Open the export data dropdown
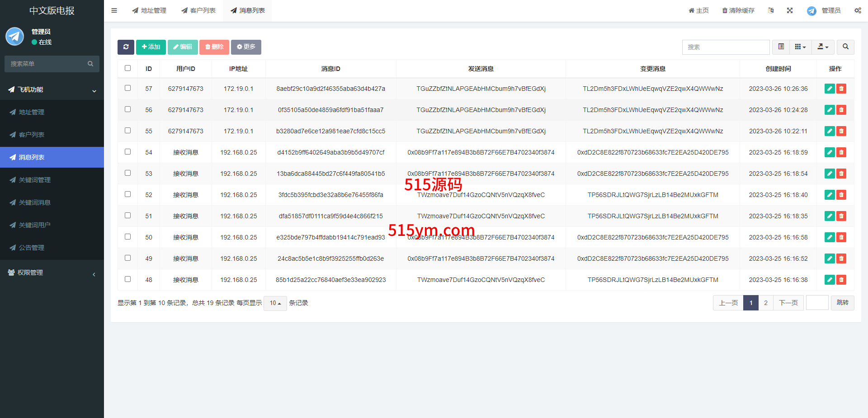The image size is (868, 418). pos(823,47)
